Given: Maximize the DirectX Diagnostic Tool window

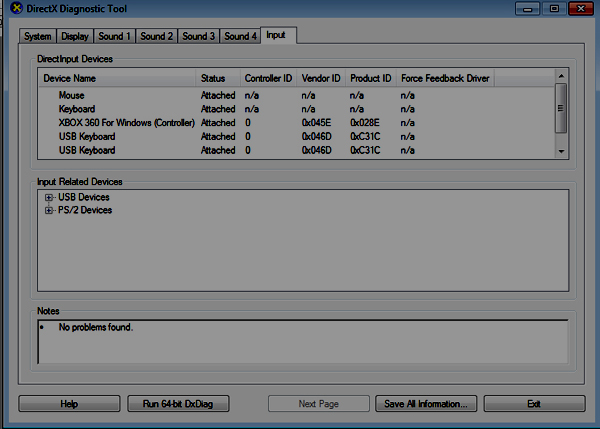Looking at the screenshot, I should tap(554, 9).
